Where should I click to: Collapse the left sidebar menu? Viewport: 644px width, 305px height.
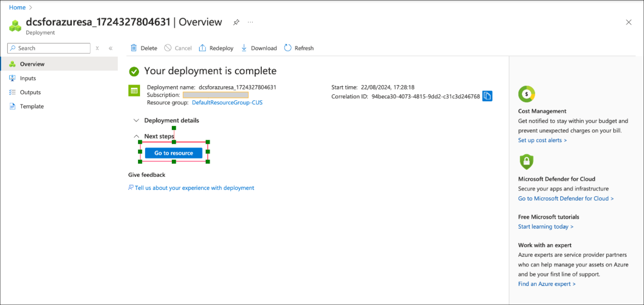(111, 48)
